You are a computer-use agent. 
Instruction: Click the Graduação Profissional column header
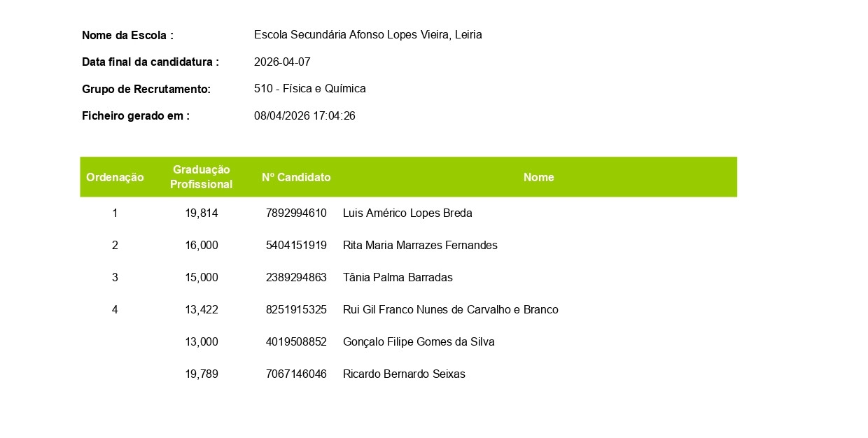(202, 177)
